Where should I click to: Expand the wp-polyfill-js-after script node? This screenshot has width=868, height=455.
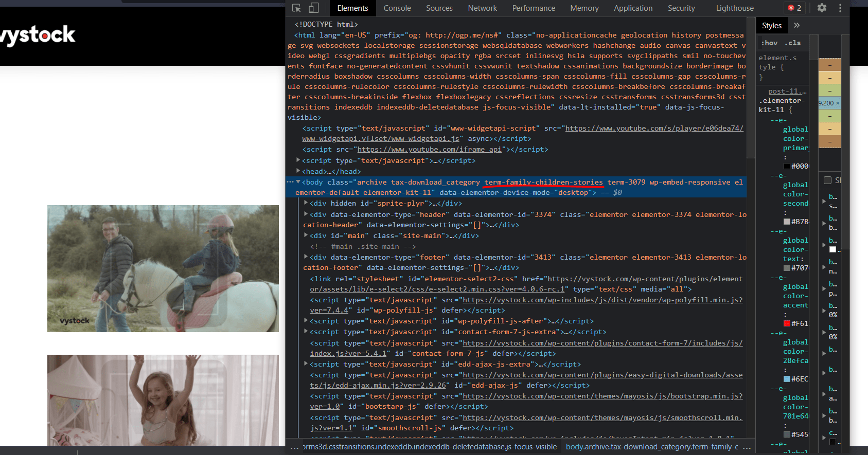click(306, 320)
